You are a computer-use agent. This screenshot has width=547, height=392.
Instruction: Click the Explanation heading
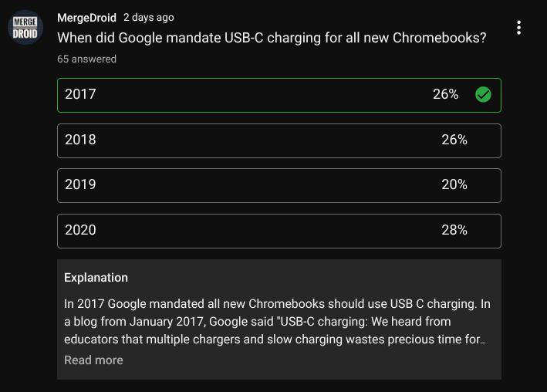coord(96,277)
